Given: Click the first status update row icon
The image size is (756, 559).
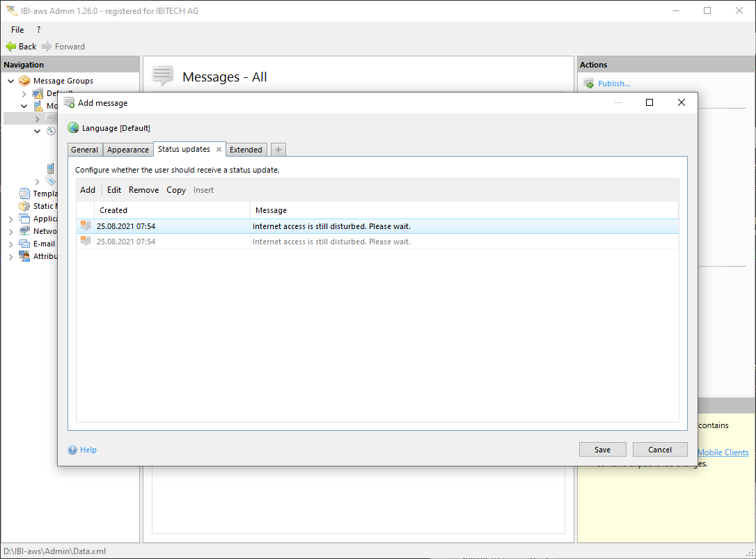Looking at the screenshot, I should (x=86, y=226).
